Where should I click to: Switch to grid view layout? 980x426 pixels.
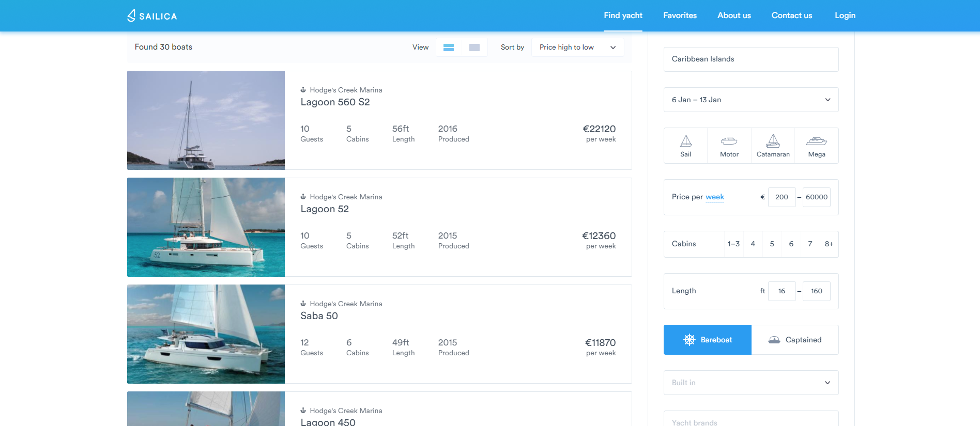point(474,48)
